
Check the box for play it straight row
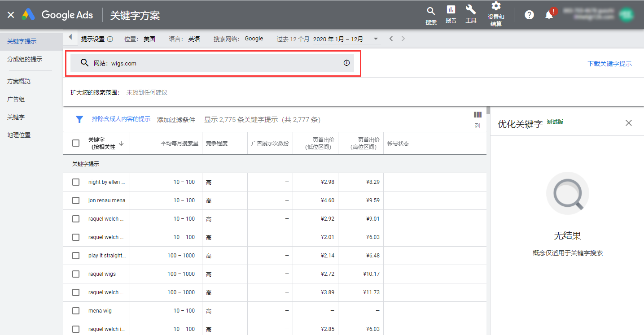coord(76,256)
